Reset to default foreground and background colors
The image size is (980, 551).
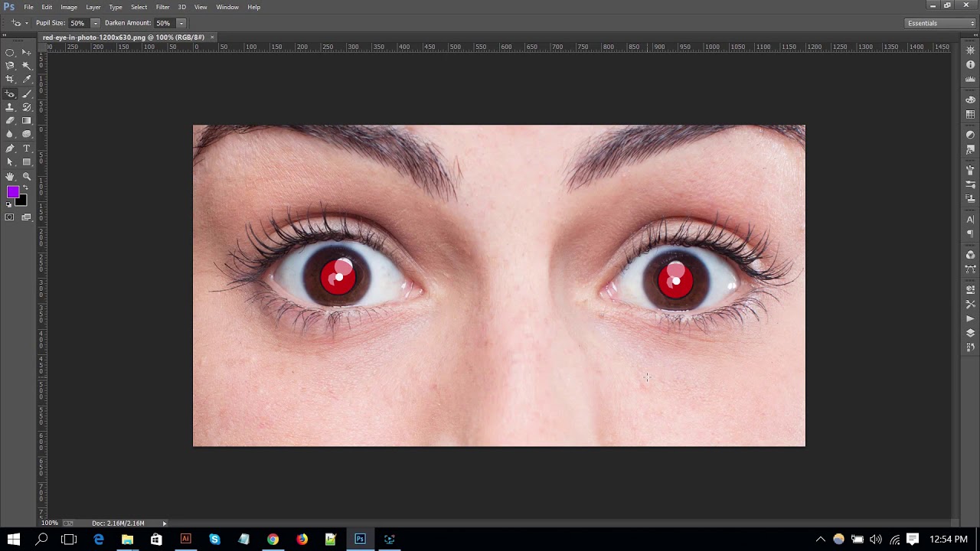(9, 204)
